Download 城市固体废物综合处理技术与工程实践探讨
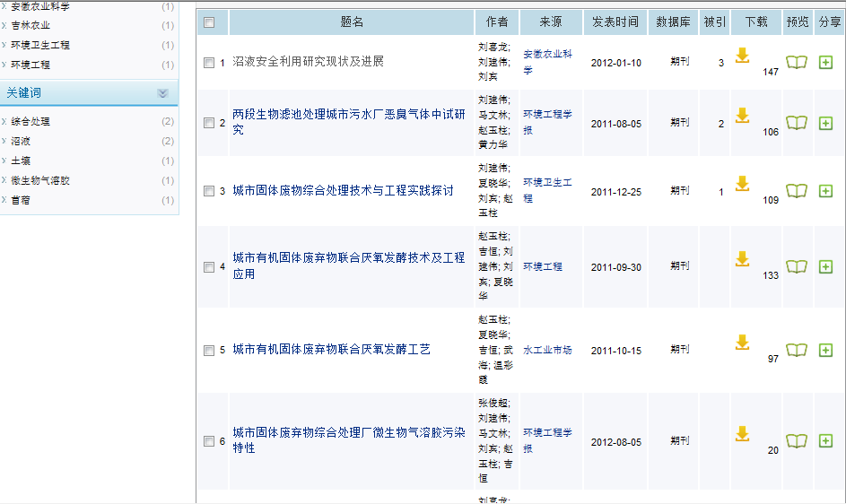Image resolution: width=846 pixels, height=504 pixels. click(743, 184)
